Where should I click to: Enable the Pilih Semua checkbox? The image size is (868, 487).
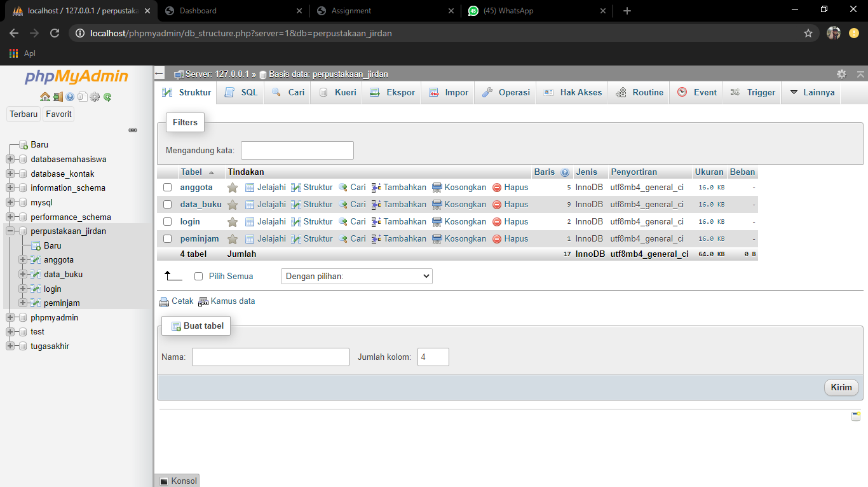click(x=199, y=276)
